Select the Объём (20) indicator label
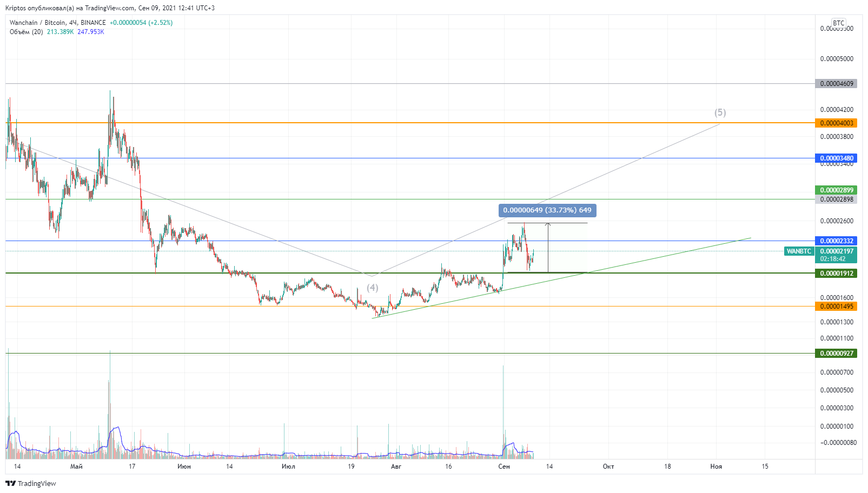This screenshot has height=493, width=868. (26, 32)
